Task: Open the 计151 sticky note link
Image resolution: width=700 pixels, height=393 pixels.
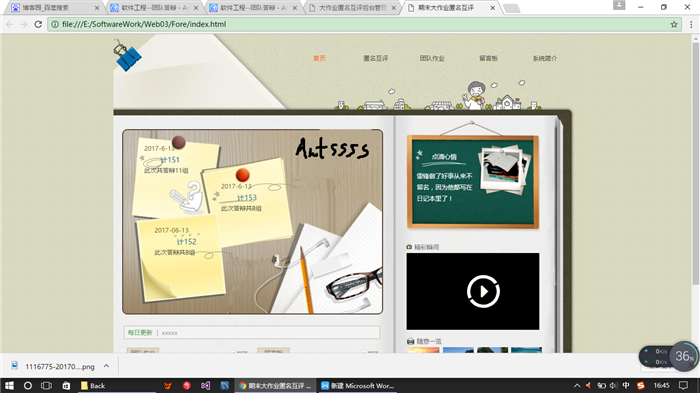Action: pos(170,160)
